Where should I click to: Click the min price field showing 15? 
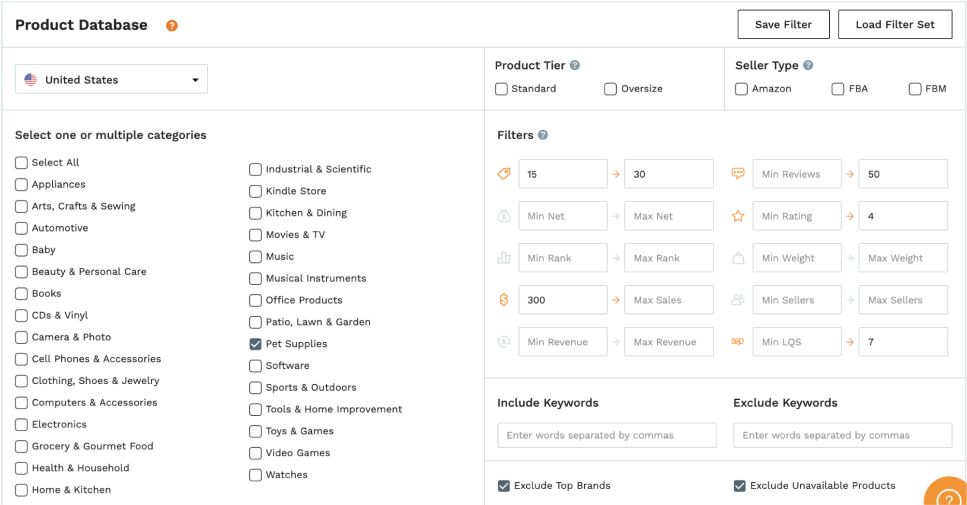tap(562, 174)
